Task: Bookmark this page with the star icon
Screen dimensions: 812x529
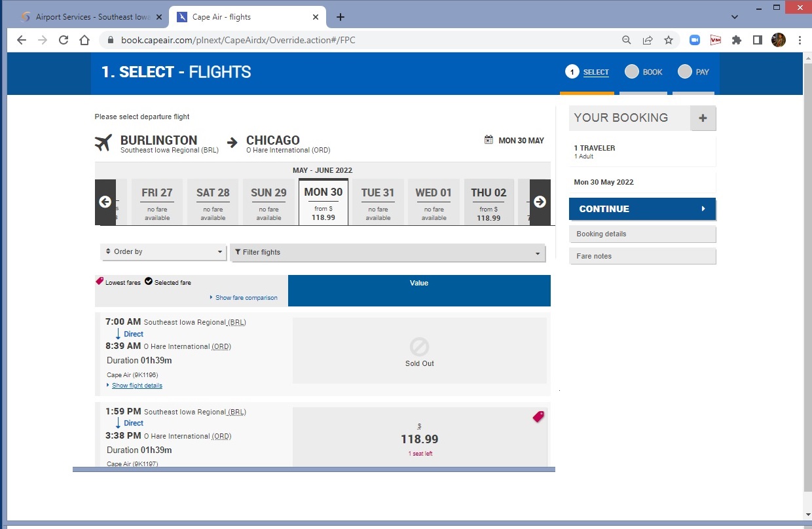Action: click(x=669, y=40)
